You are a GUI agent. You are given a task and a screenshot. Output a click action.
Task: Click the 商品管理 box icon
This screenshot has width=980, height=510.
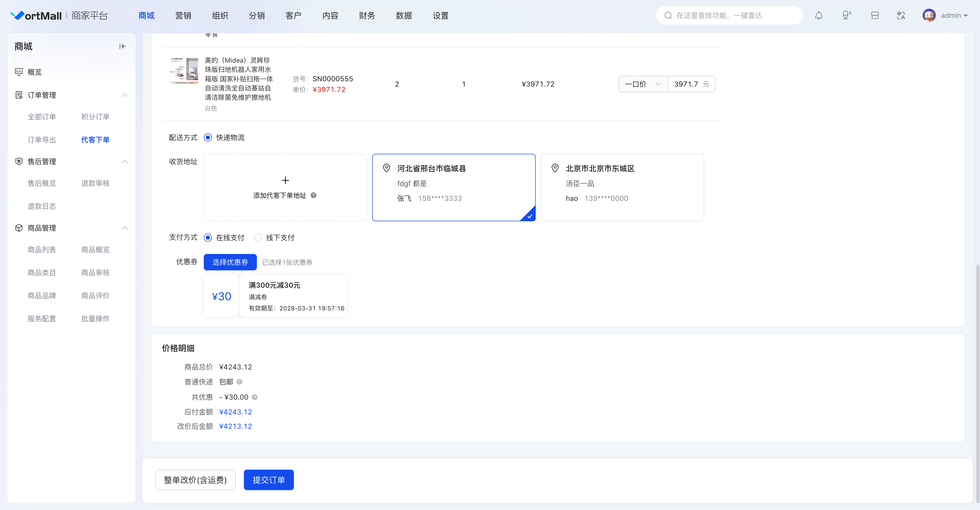(x=19, y=228)
